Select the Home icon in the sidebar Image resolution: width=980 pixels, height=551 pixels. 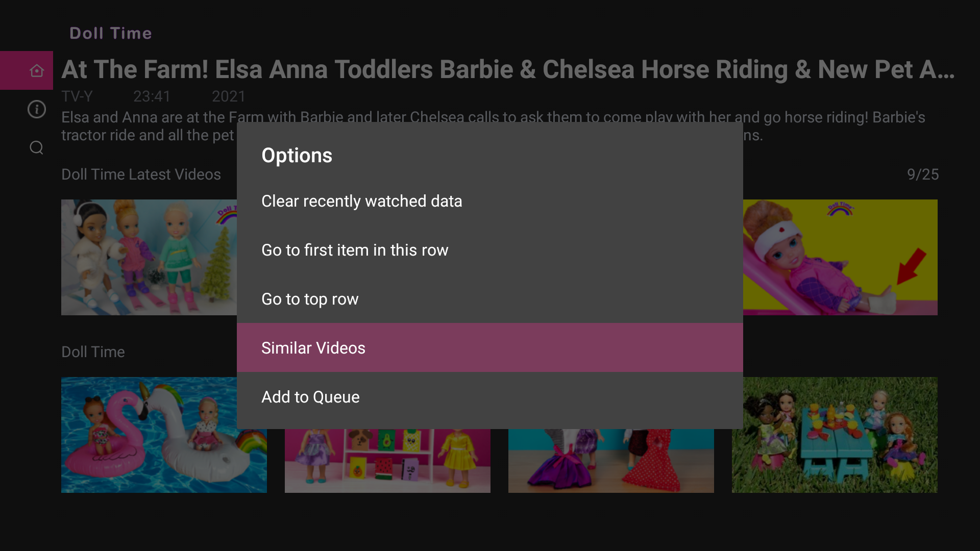pos(36,70)
